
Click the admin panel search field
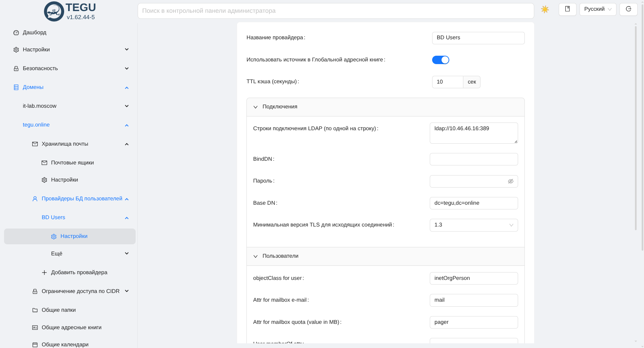pos(335,11)
